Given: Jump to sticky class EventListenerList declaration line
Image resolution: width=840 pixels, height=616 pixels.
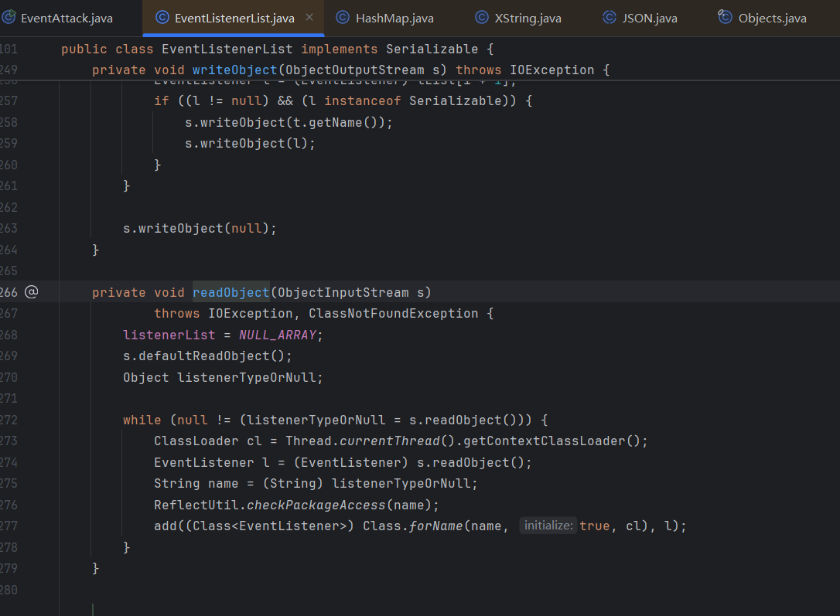Looking at the screenshot, I should pos(276,49).
